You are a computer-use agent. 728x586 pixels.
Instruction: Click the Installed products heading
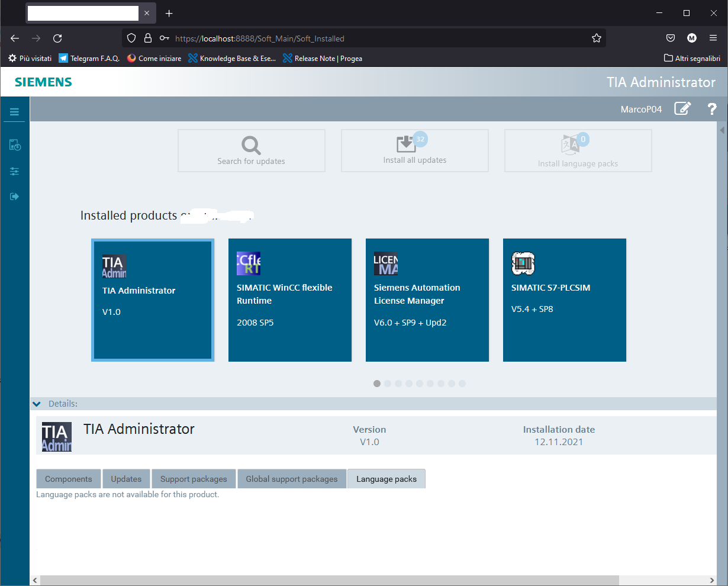[128, 215]
